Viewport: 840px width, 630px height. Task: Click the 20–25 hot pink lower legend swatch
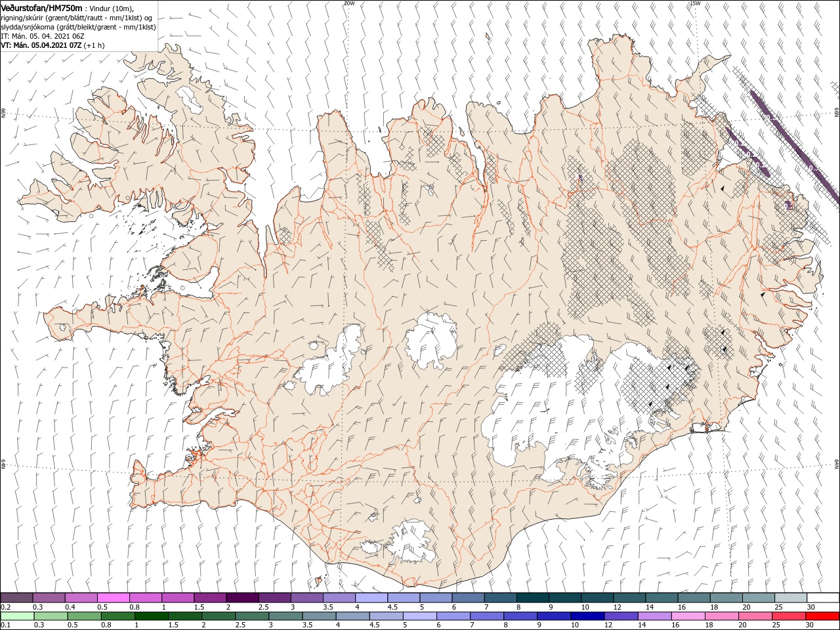click(756, 616)
